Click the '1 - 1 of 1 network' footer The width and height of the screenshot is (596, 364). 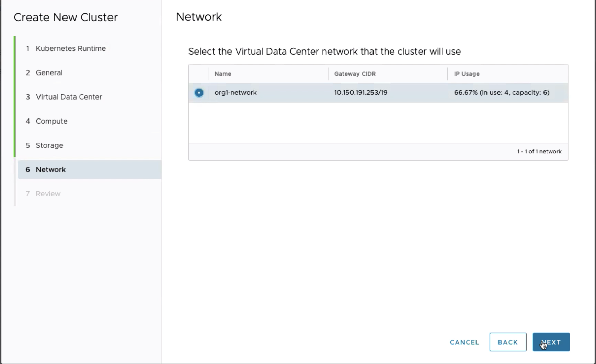coord(539,152)
